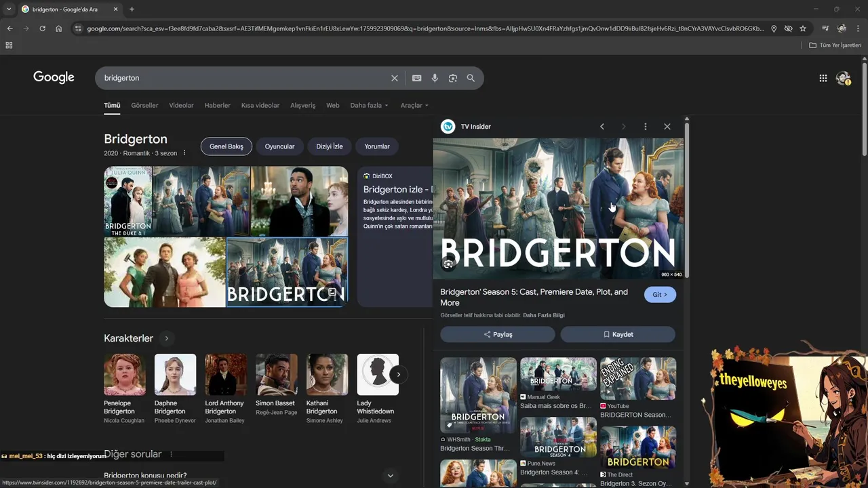The height and width of the screenshot is (488, 868).
Task: Click the TV Insider source name
Action: pos(476,127)
